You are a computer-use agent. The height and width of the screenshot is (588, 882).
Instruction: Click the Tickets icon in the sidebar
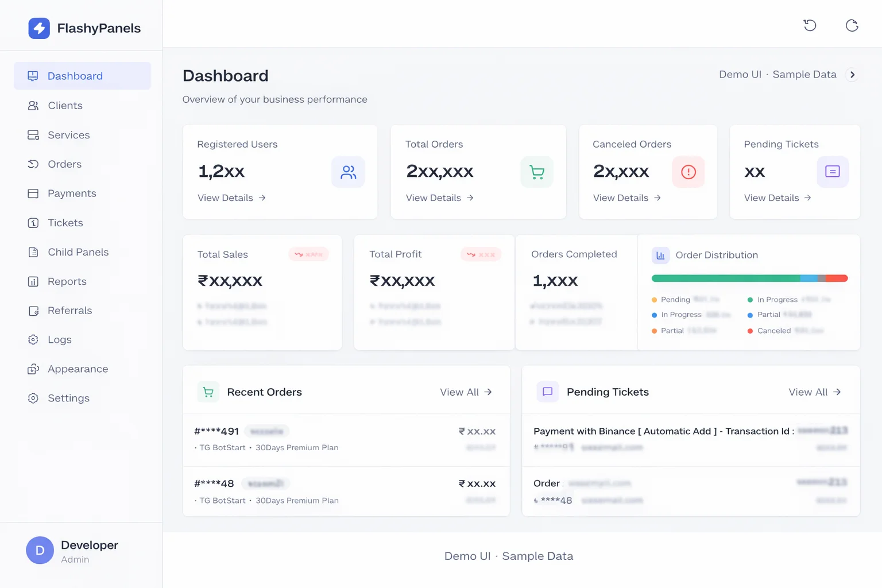[34, 223]
